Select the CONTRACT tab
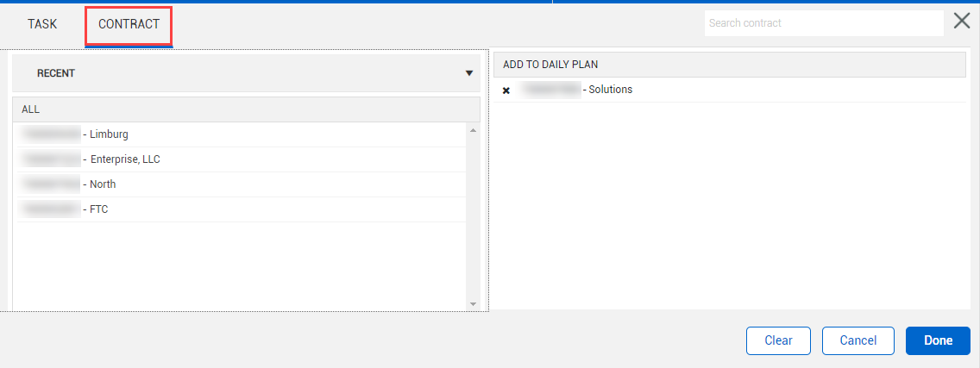This screenshot has width=980, height=368. pyautogui.click(x=129, y=24)
